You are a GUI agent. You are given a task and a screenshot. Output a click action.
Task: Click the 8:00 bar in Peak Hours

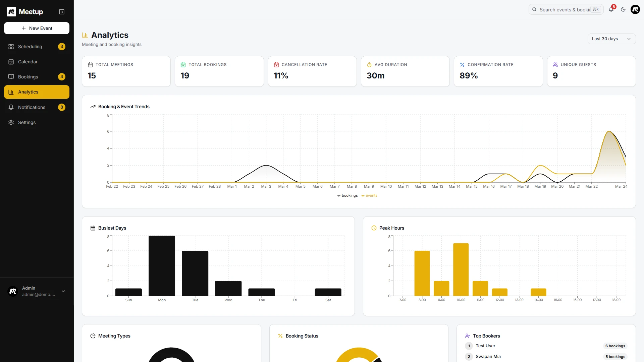tap(422, 273)
